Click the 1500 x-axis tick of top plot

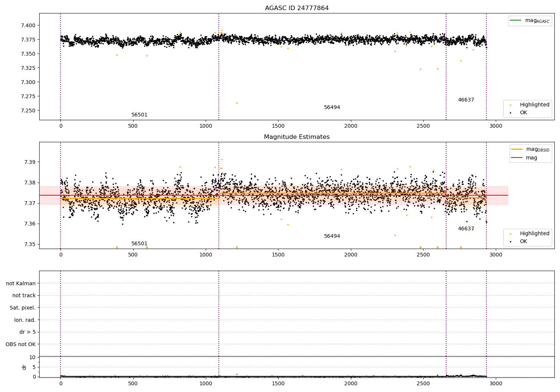tap(278, 126)
